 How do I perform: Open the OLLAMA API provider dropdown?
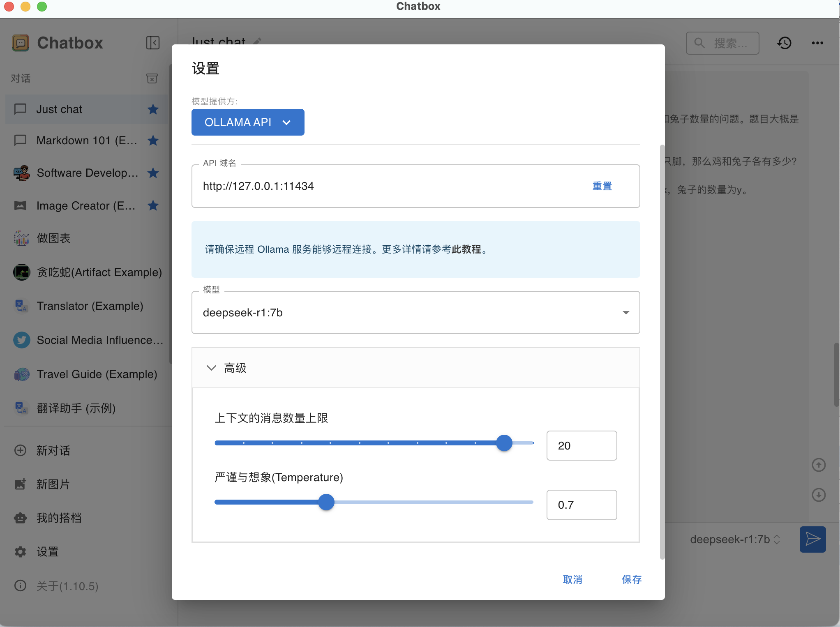pos(248,122)
